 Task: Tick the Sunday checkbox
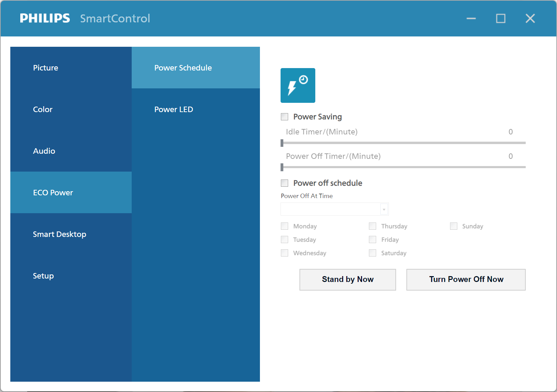(454, 226)
